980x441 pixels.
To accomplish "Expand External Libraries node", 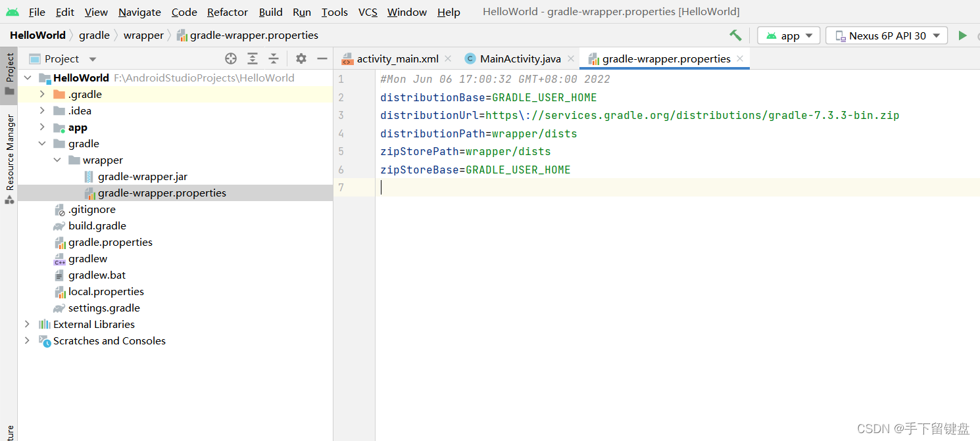I will [27, 324].
